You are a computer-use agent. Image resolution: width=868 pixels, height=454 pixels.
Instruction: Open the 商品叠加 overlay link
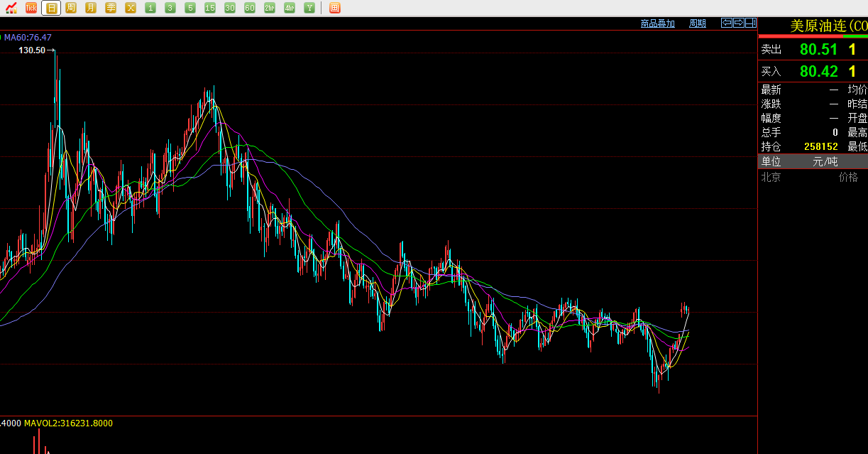(658, 23)
